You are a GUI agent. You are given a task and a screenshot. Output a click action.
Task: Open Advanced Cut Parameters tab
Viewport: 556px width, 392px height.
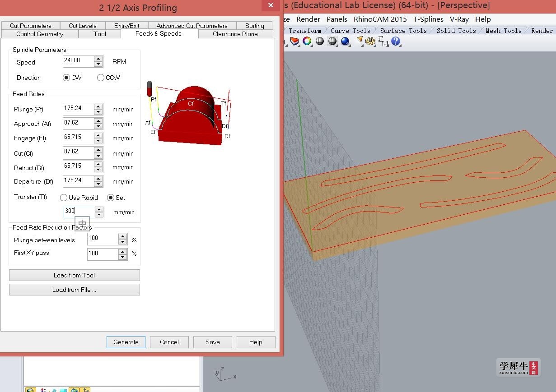(192, 26)
